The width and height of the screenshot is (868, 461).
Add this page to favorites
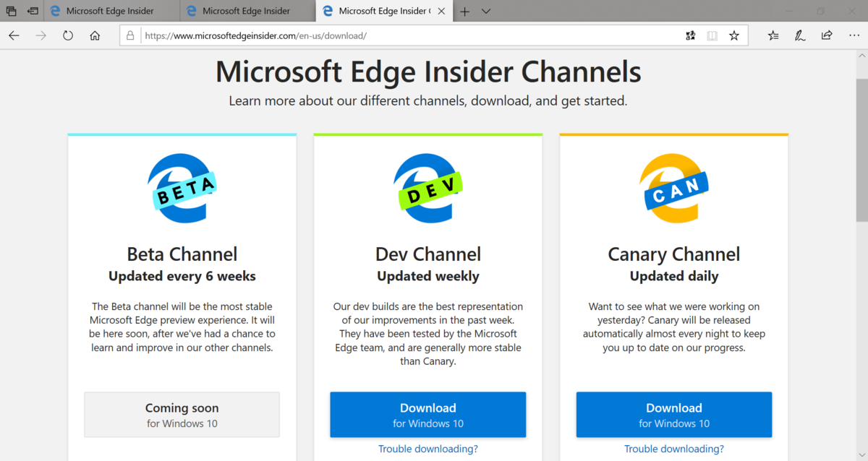pyautogui.click(x=734, y=35)
